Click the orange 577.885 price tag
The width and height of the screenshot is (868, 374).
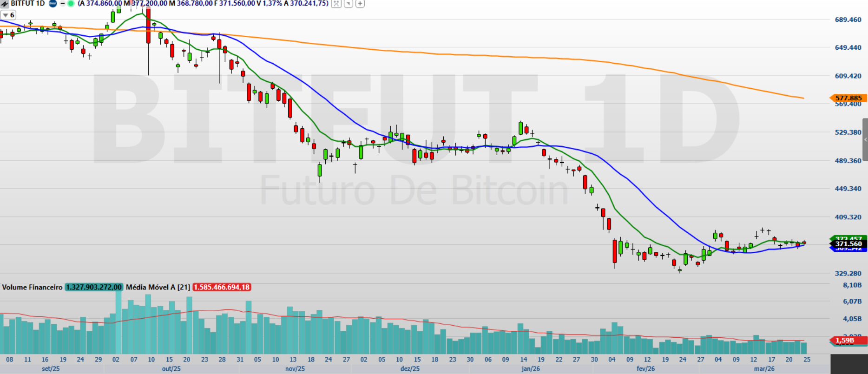coord(848,98)
